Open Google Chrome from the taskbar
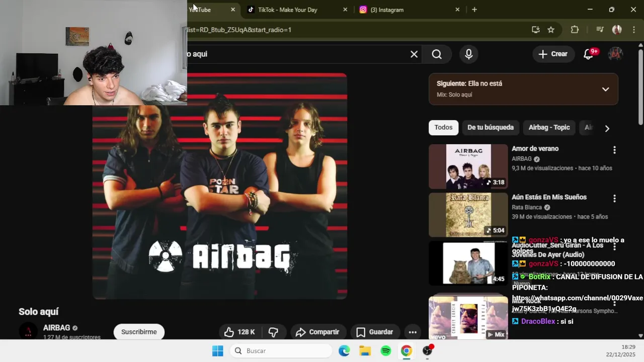 pos(407,351)
